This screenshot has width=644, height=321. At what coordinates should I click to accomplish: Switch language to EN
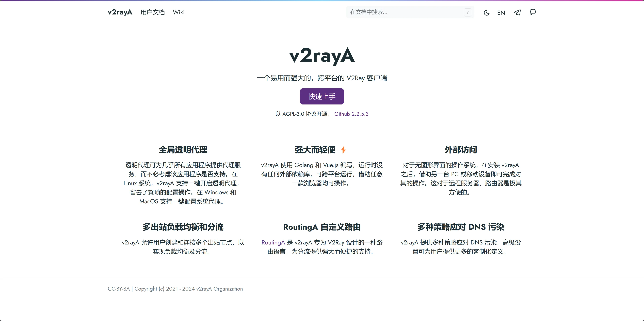[x=501, y=13]
